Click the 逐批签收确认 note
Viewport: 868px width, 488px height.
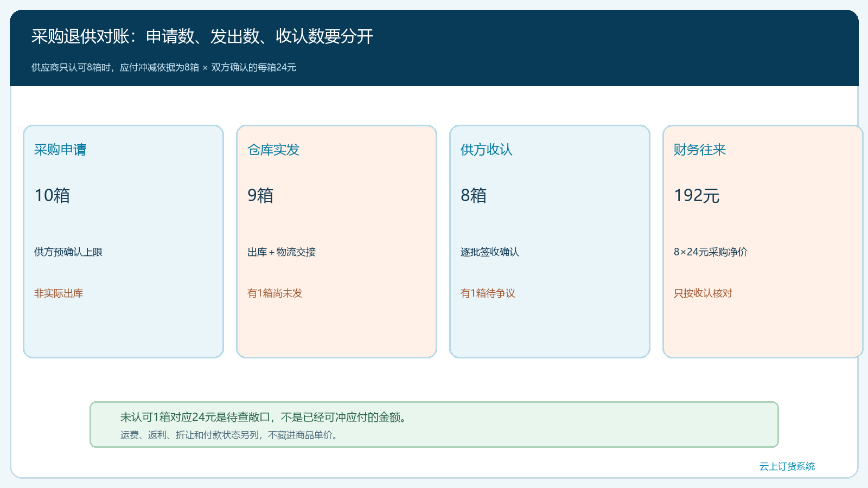pyautogui.click(x=490, y=252)
